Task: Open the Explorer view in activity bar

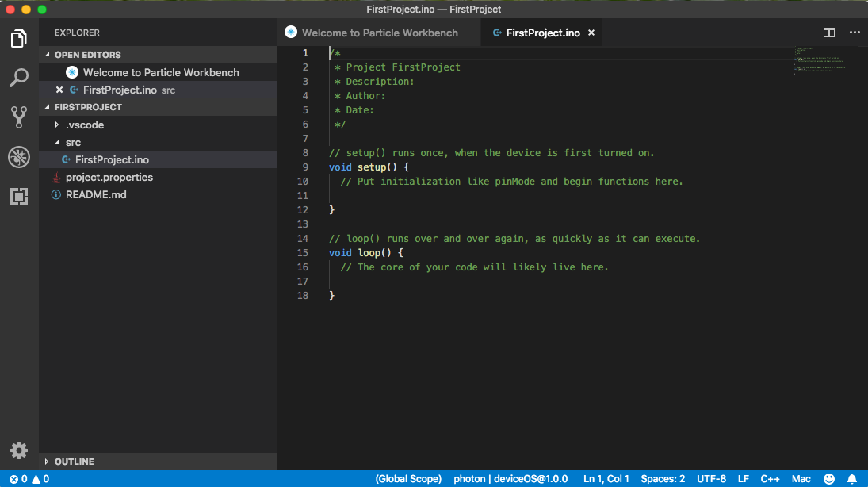Action: coord(19,38)
